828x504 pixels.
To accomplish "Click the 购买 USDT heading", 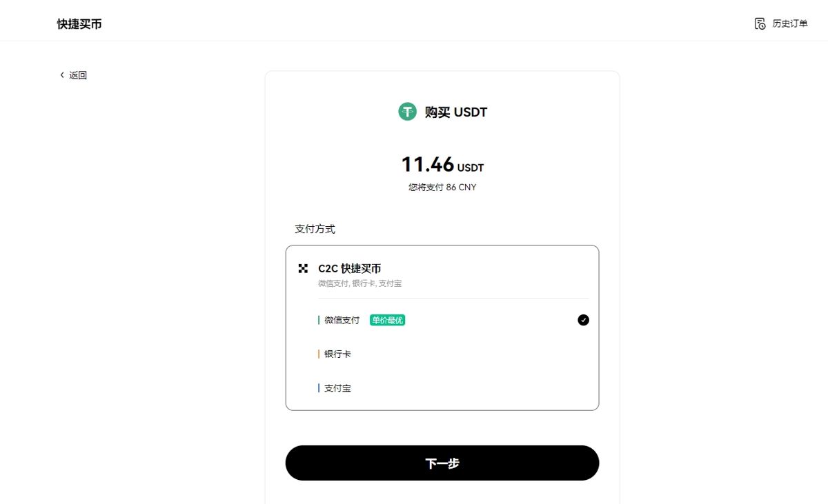I will coord(455,112).
